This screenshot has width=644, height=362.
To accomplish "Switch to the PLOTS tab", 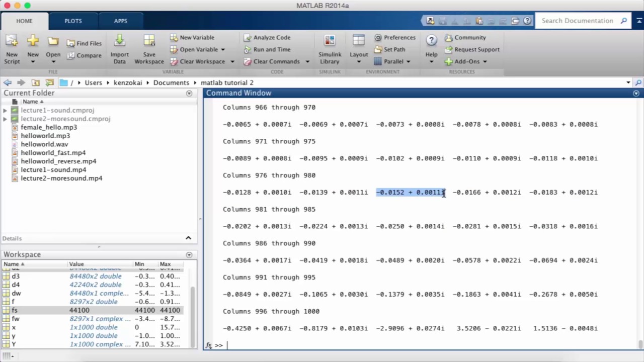I will (73, 21).
